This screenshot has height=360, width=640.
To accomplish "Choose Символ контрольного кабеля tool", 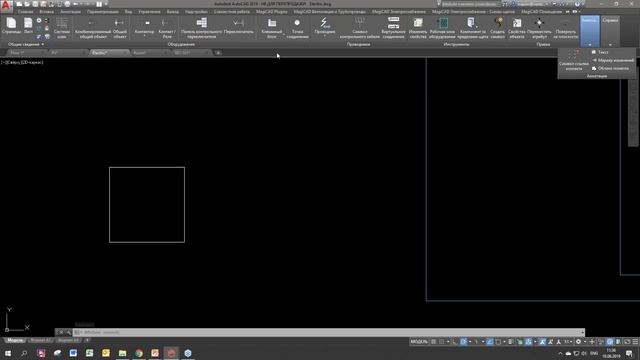I will point(360,28).
